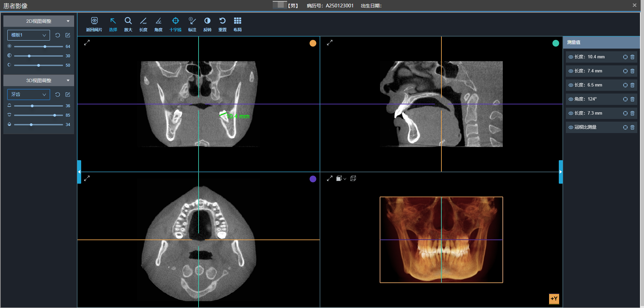Image resolution: width=644 pixels, height=308 pixels.
Task: Open the 模板1 template dropdown
Action: pyautogui.click(x=29, y=35)
